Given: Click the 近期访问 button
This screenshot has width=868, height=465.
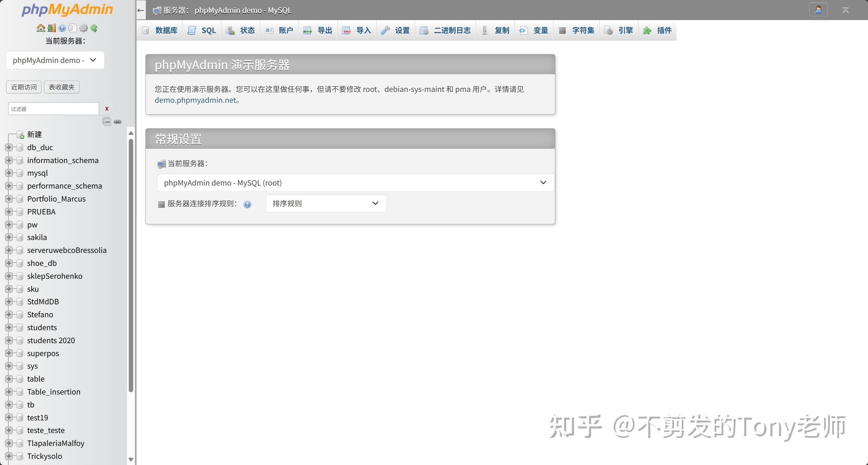Looking at the screenshot, I should 23,87.
